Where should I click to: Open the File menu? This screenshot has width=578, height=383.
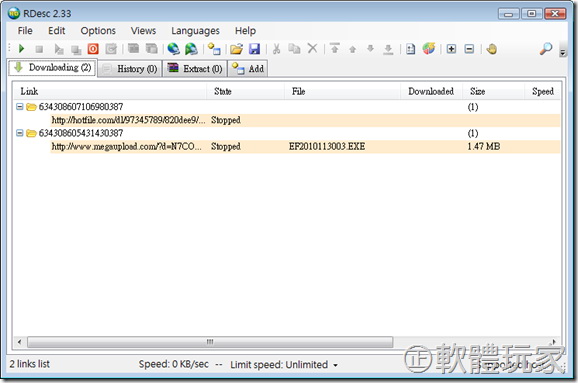click(x=25, y=31)
